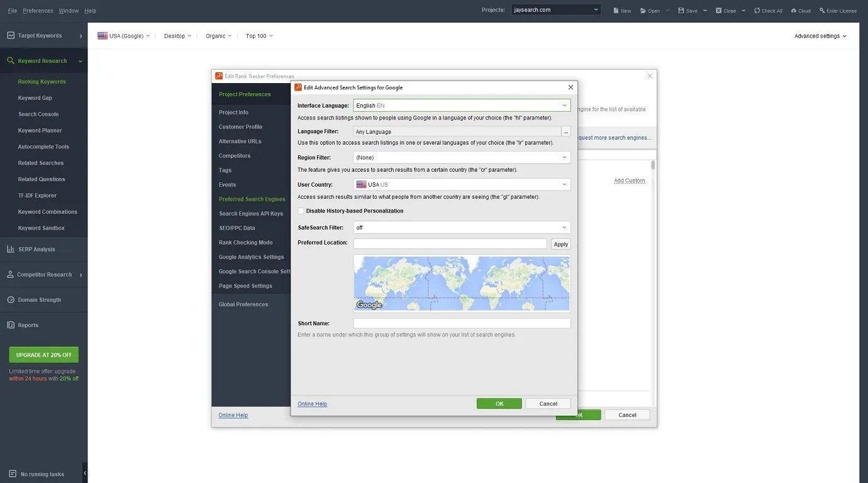
Task: Click Cancel in Rank Tracker Preferences window
Action: pos(627,415)
